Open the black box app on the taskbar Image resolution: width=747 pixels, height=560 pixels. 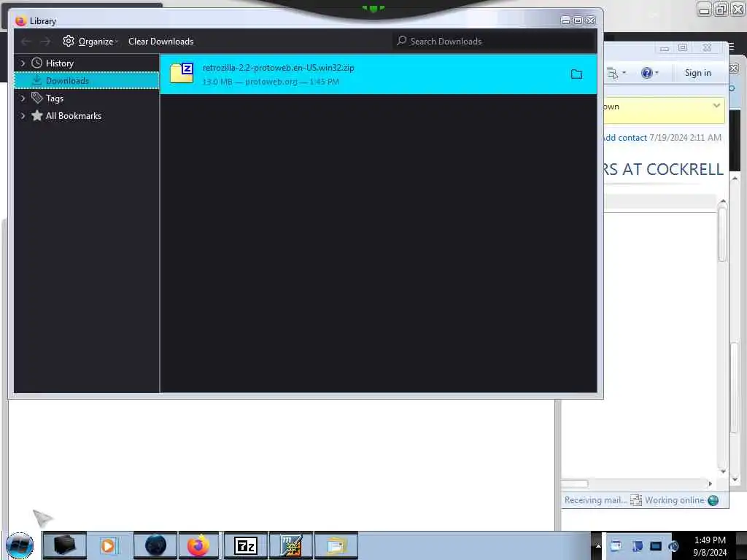tap(64, 545)
